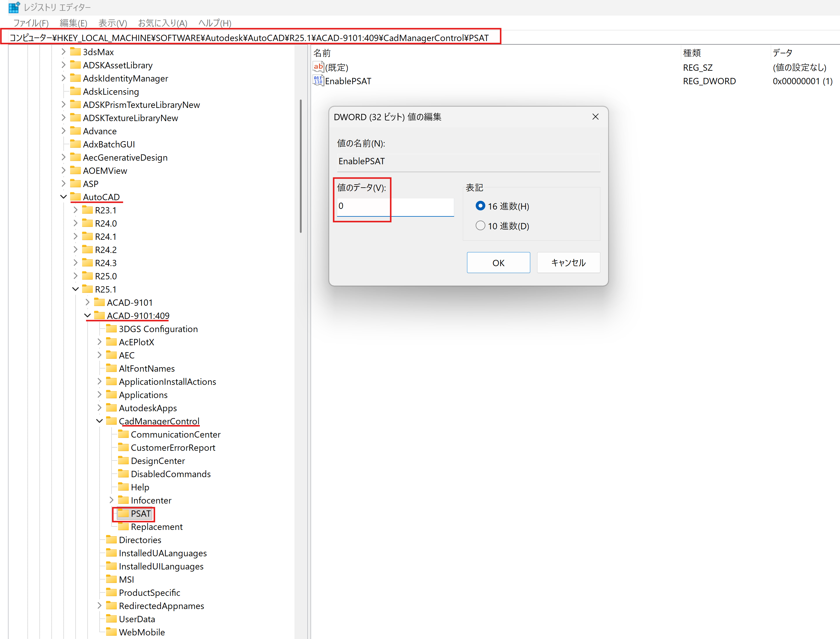Image resolution: width=840 pixels, height=639 pixels.
Task: Open the お気に入り(A) menu
Action: [162, 23]
